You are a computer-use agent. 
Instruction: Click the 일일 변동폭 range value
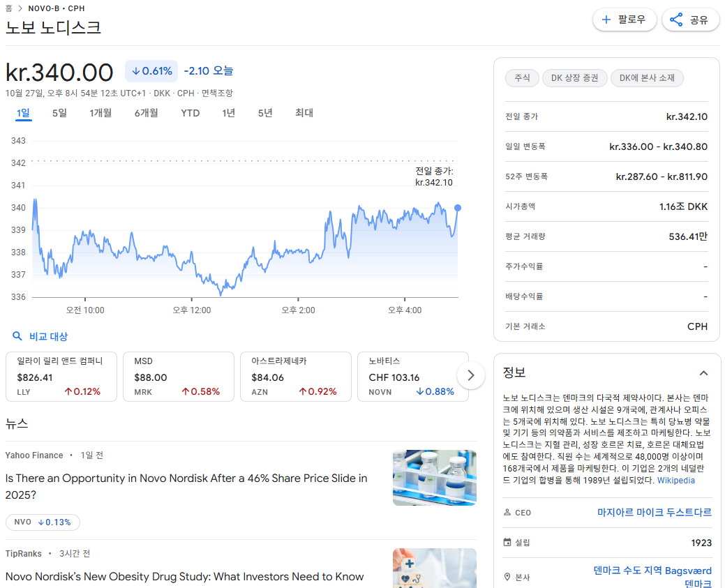click(659, 146)
